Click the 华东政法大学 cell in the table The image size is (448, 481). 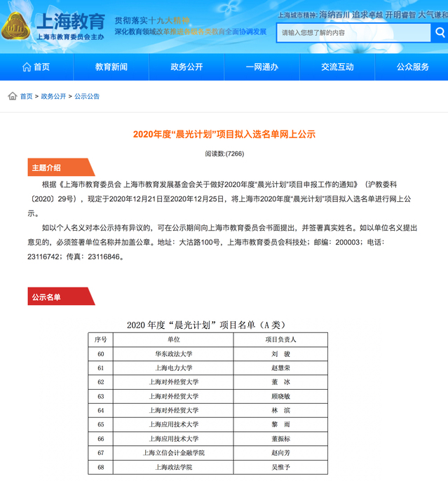pos(173,354)
